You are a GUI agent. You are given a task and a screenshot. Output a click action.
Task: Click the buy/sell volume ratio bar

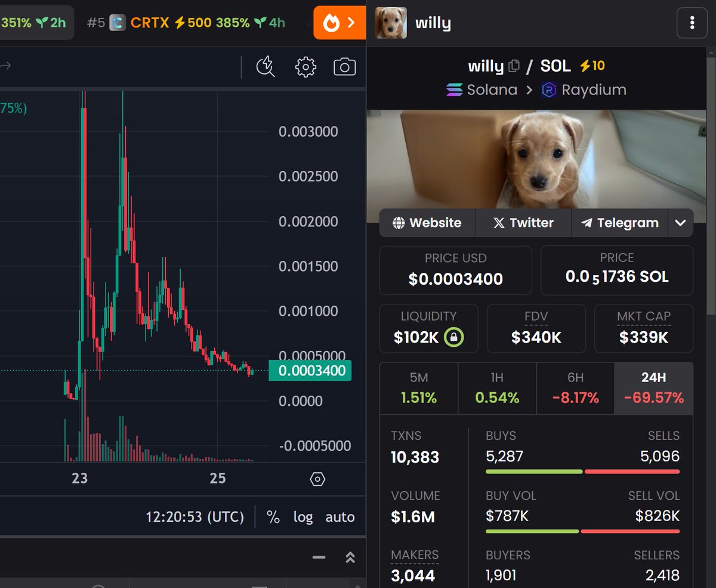click(583, 531)
